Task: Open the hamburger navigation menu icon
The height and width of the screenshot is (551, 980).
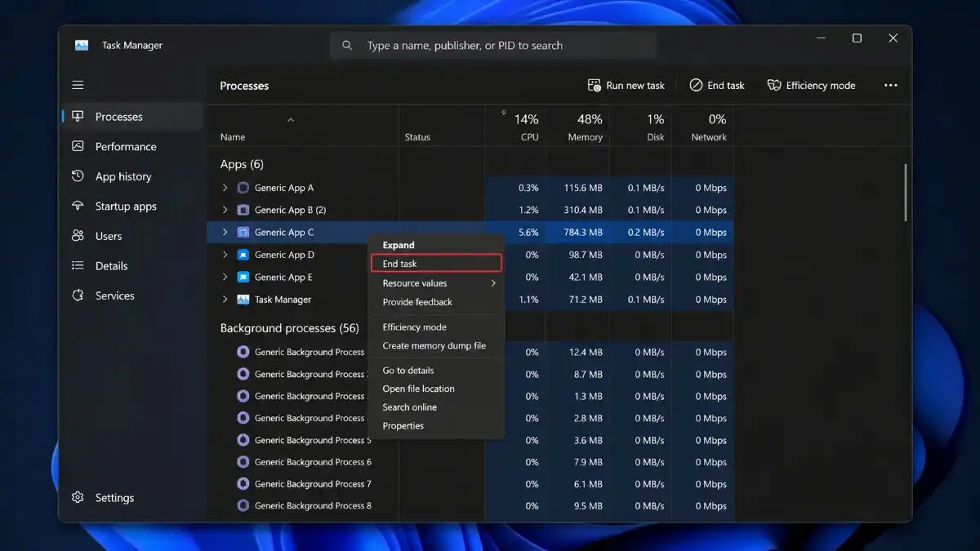Action: pos(78,85)
